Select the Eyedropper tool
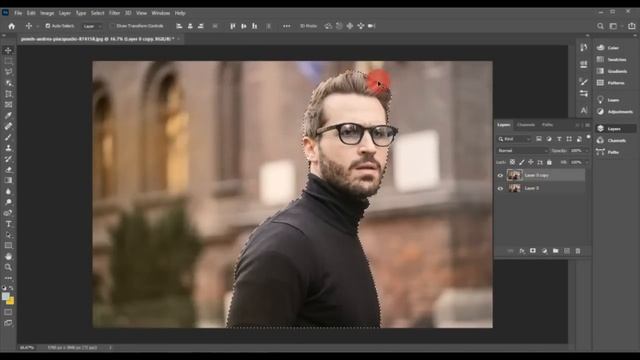This screenshot has height=360, width=640. pos(8,116)
